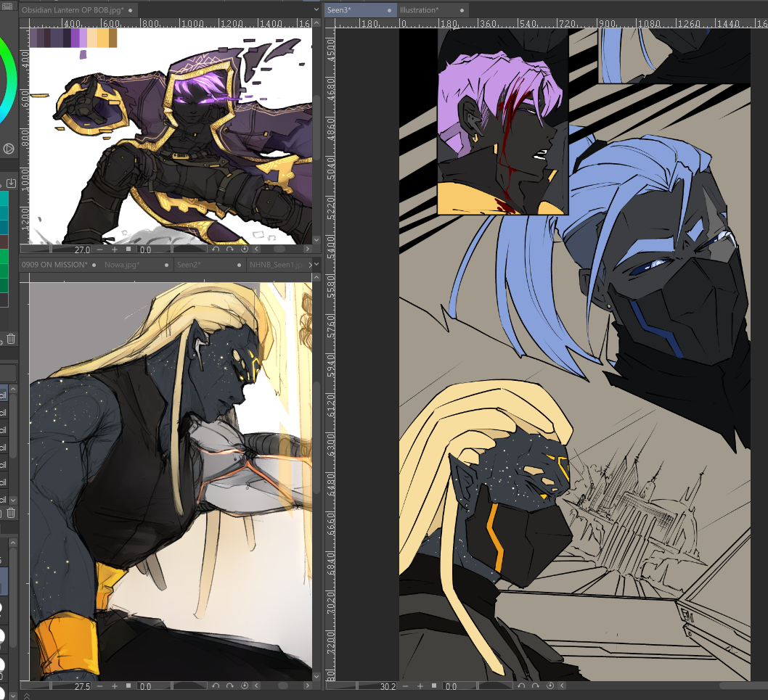Image resolution: width=768 pixels, height=700 pixels.
Task: Close the 0909 ON MISSION tab via its dot
Action: tap(94, 265)
